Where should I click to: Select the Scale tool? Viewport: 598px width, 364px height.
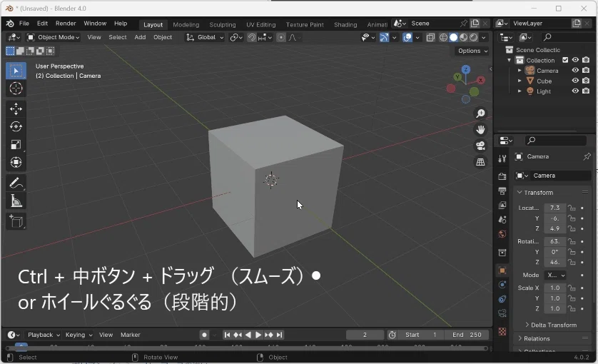coord(16,144)
